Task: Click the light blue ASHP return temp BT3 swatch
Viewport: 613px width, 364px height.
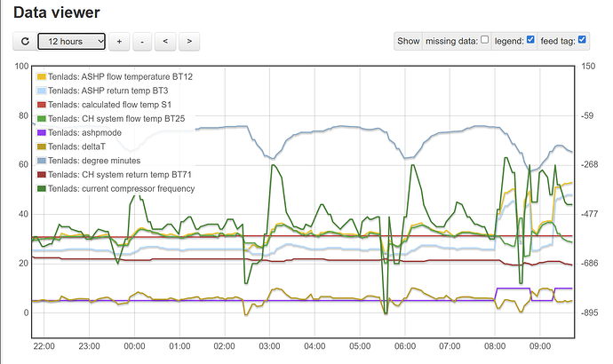Action: (x=41, y=91)
